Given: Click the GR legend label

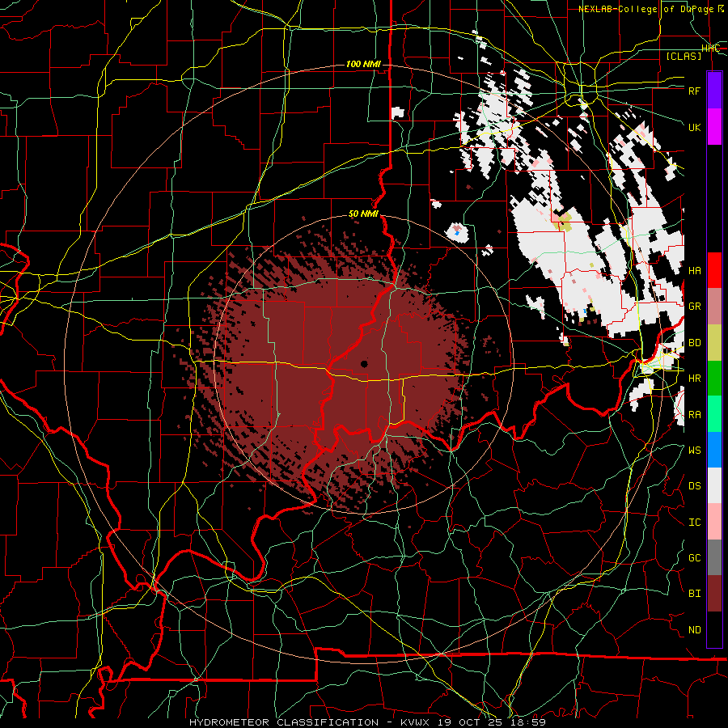Looking at the screenshot, I should click(695, 307).
